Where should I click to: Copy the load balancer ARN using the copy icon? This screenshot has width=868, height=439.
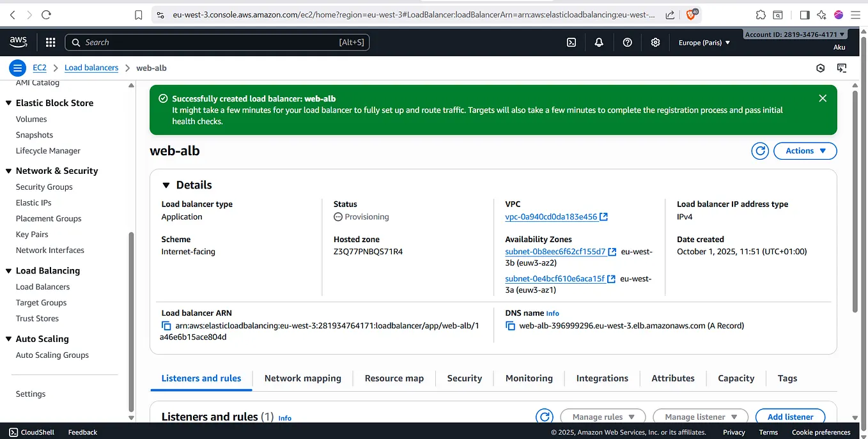click(x=165, y=325)
